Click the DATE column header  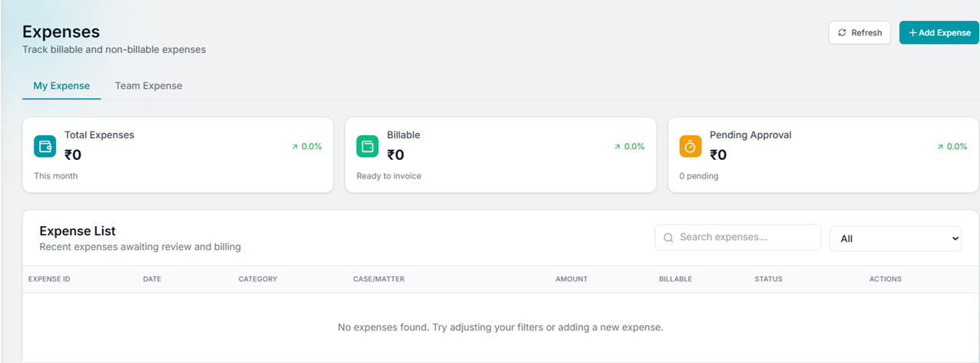pyautogui.click(x=152, y=279)
